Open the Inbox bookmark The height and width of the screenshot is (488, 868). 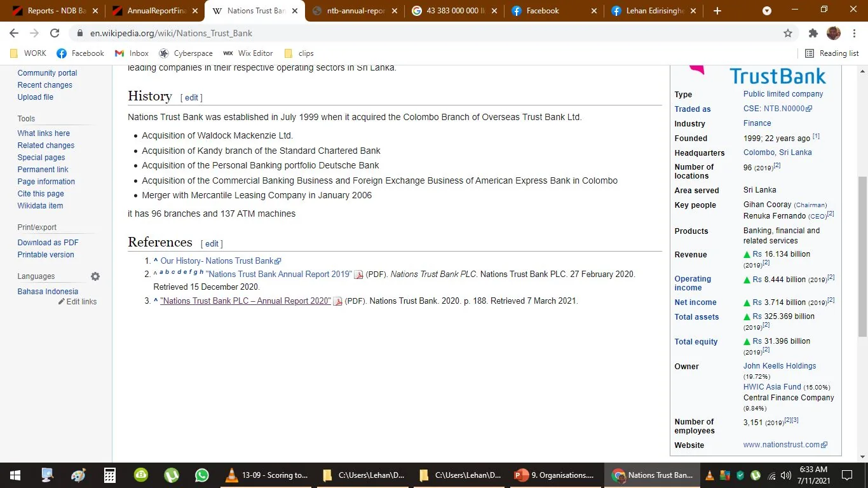click(132, 53)
